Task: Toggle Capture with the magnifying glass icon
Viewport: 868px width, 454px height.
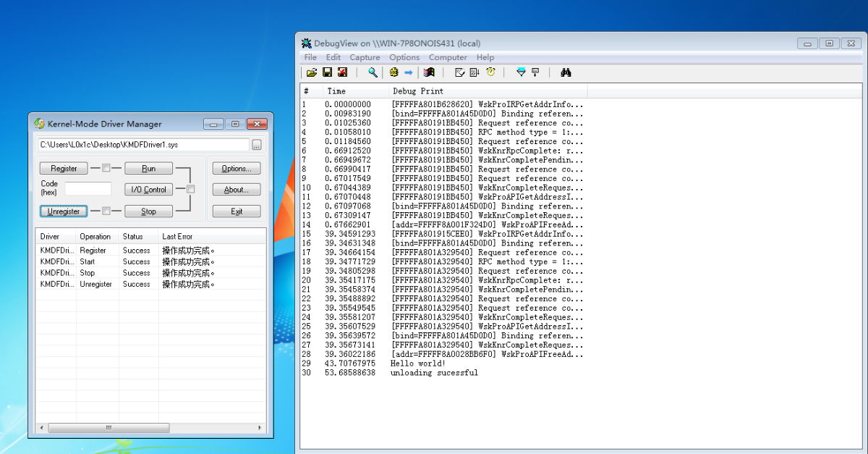Action: pyautogui.click(x=373, y=72)
